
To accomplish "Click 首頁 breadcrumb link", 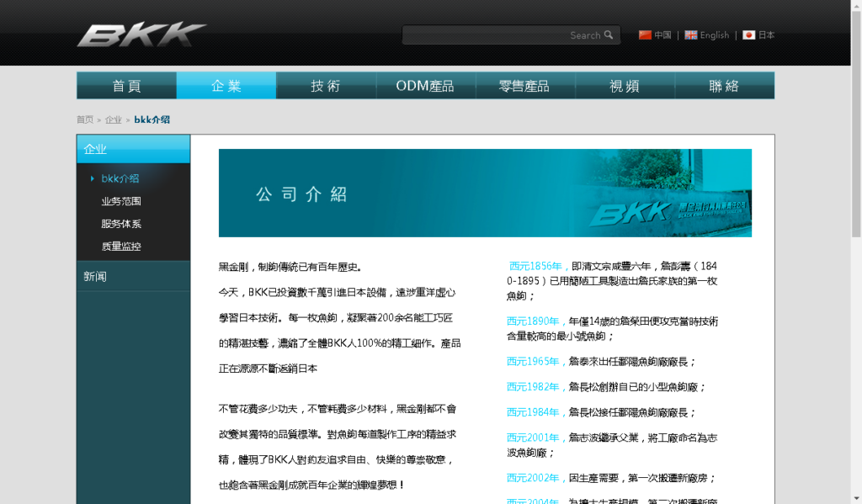I will [x=85, y=119].
